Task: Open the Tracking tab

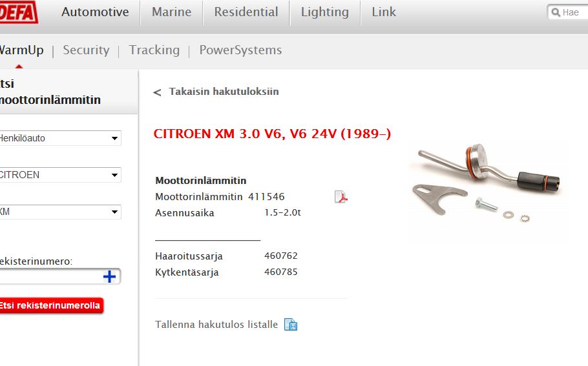Action: coord(154,50)
